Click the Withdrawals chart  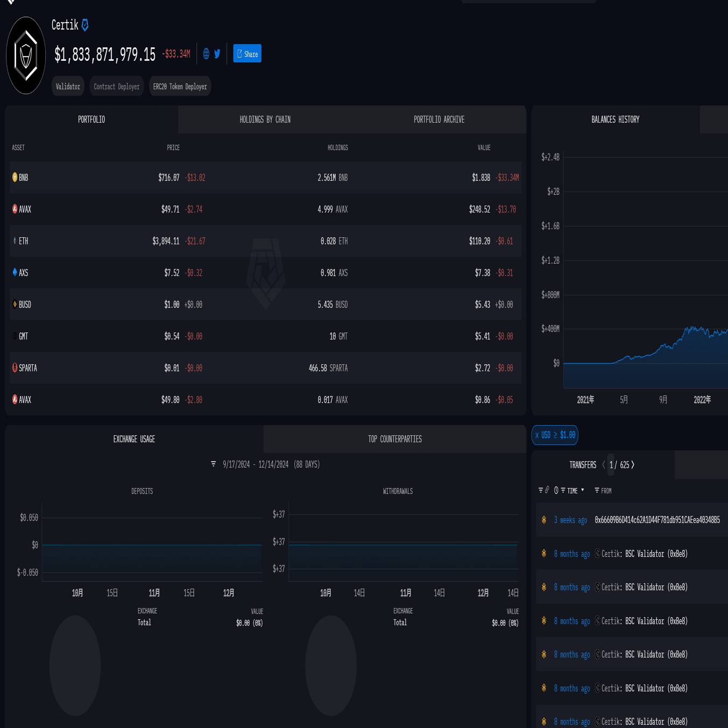404,542
